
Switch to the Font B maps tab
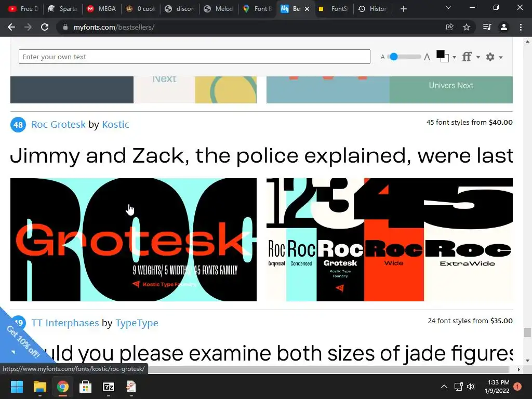(258, 9)
